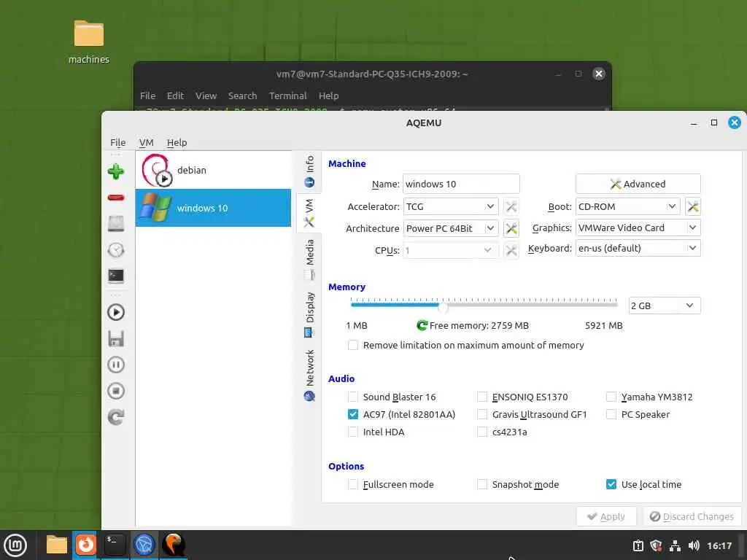Enable Fullscreen mode option

(x=353, y=484)
